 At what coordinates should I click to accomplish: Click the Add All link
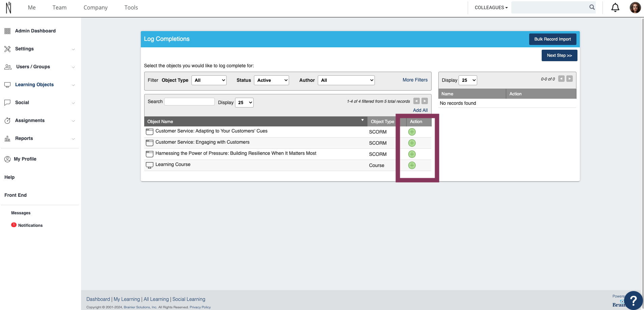pos(420,110)
